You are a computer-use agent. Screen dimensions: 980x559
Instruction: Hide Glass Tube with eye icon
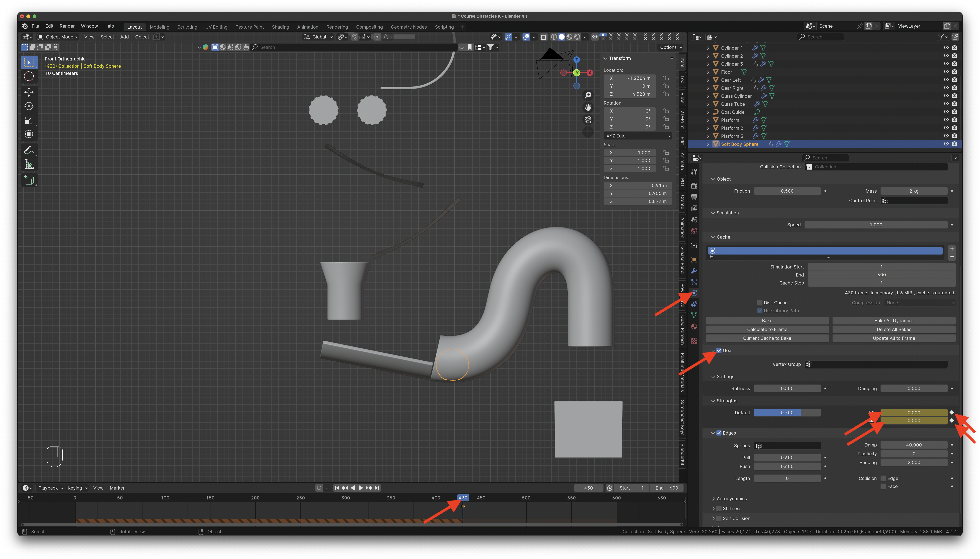[946, 104]
